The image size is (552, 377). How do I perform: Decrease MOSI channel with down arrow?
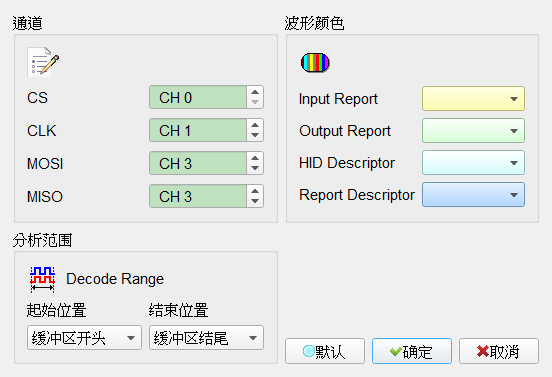tap(255, 168)
